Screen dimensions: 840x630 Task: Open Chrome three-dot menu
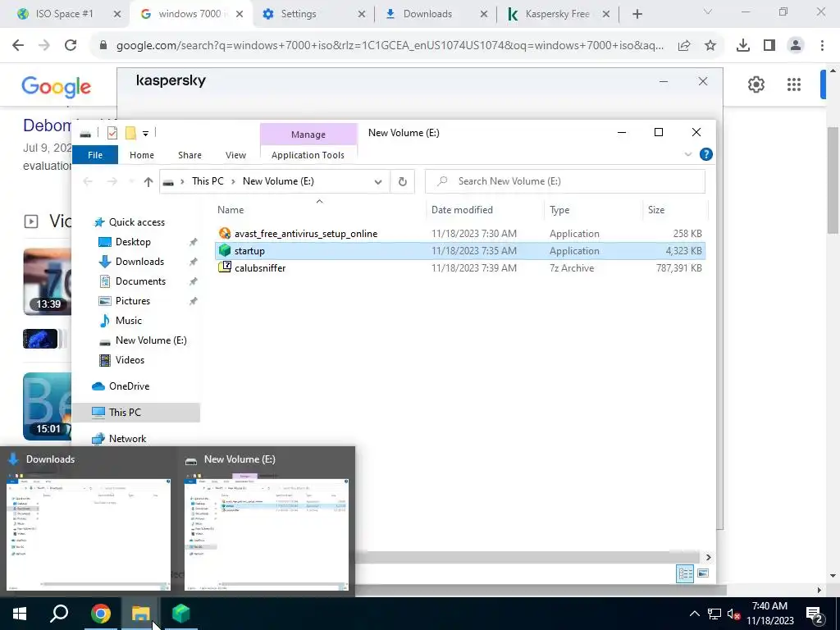pyautogui.click(x=822, y=46)
